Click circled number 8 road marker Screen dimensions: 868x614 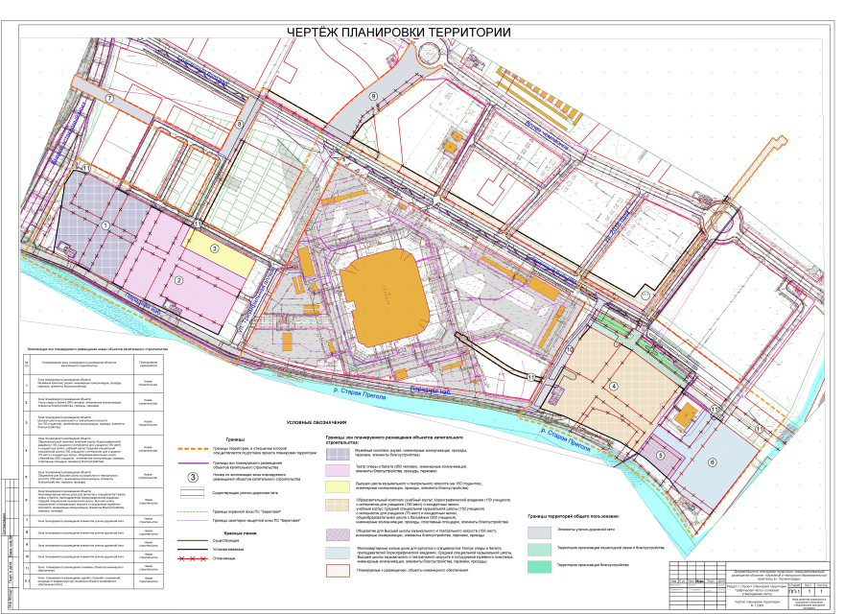click(241, 123)
